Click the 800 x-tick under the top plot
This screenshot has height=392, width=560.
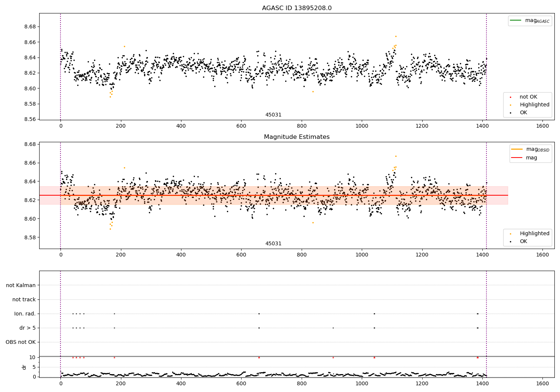[301, 126]
